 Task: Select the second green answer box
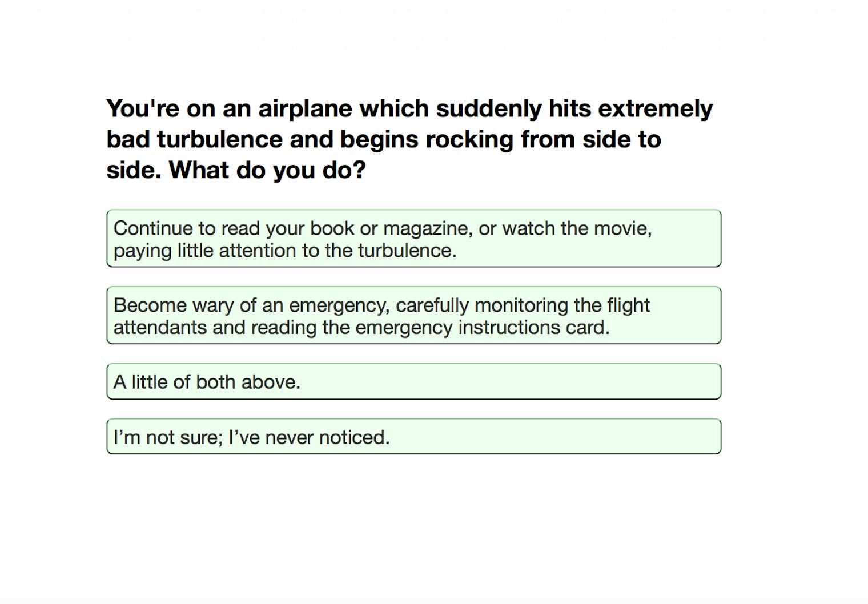click(x=413, y=316)
